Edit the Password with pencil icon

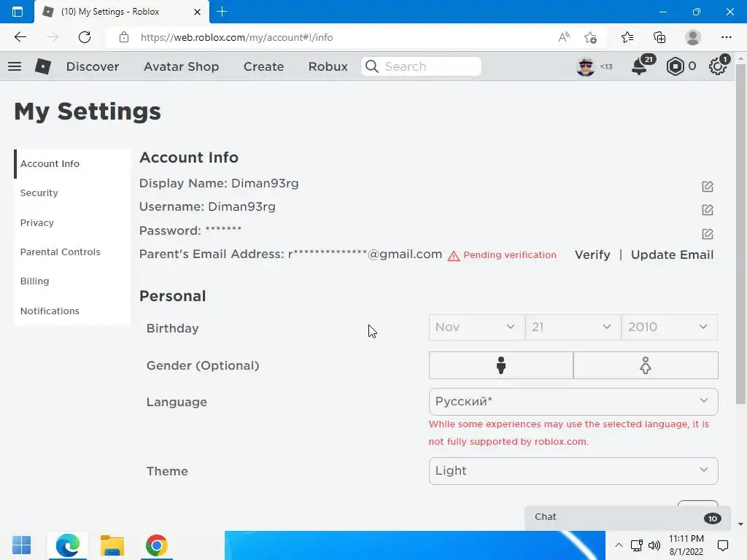tap(708, 233)
